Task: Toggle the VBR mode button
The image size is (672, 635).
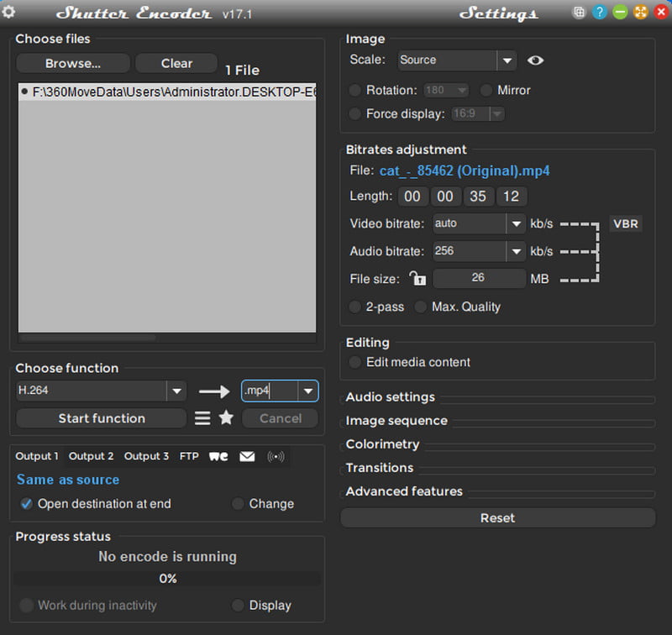Action: [x=625, y=223]
